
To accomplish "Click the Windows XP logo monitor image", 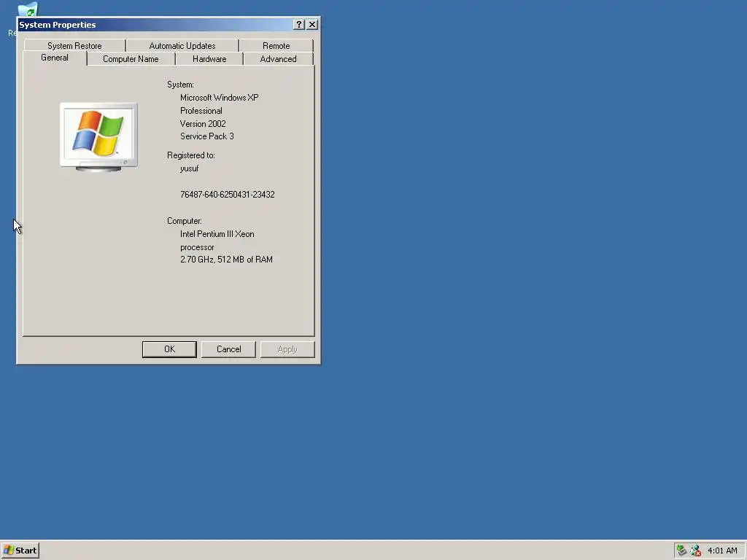I will pyautogui.click(x=98, y=137).
